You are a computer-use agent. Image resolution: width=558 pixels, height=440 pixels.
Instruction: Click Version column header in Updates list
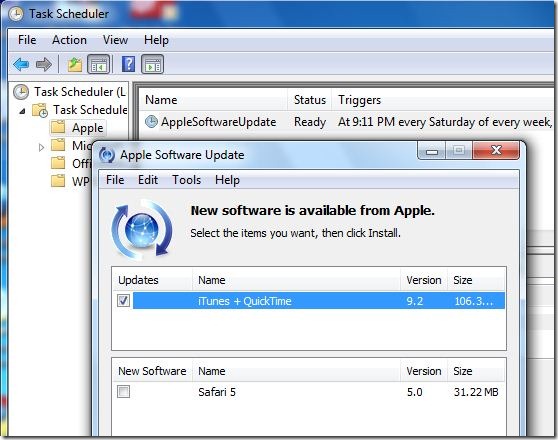point(424,280)
